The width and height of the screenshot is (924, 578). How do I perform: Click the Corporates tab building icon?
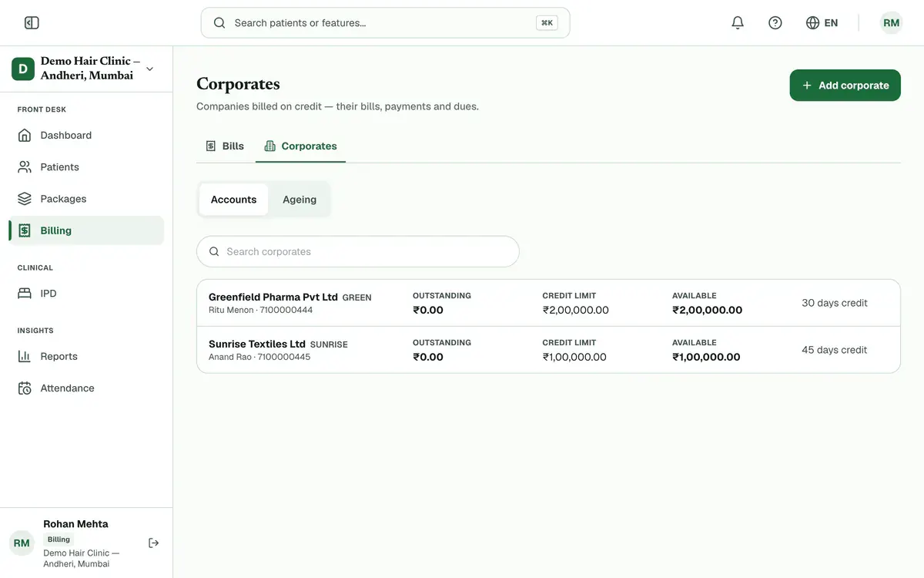coord(269,146)
